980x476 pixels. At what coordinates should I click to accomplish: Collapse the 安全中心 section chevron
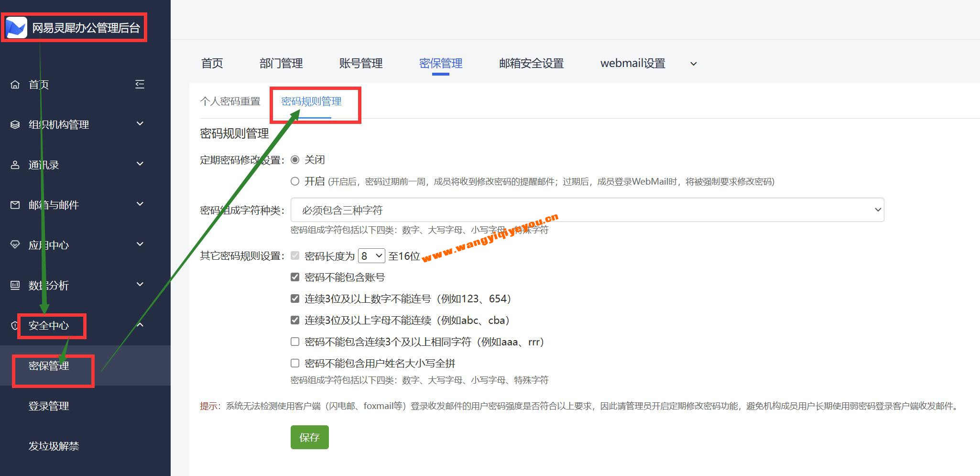point(140,325)
